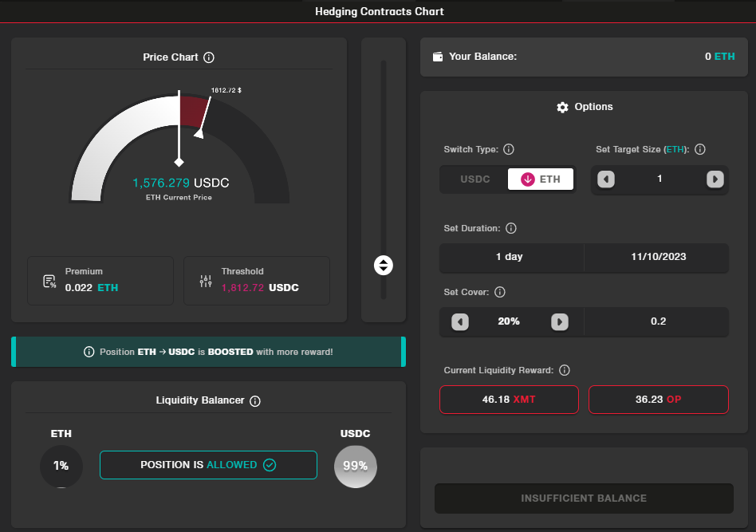Viewport: 756px width, 532px height.
Task: Increase target size with right arrow
Action: coord(715,179)
